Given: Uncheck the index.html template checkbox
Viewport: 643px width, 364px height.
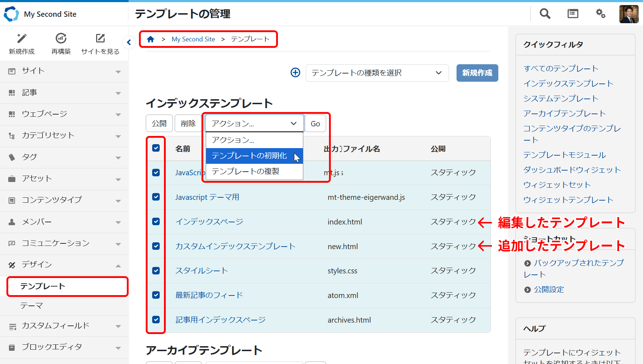Looking at the screenshot, I should [156, 222].
